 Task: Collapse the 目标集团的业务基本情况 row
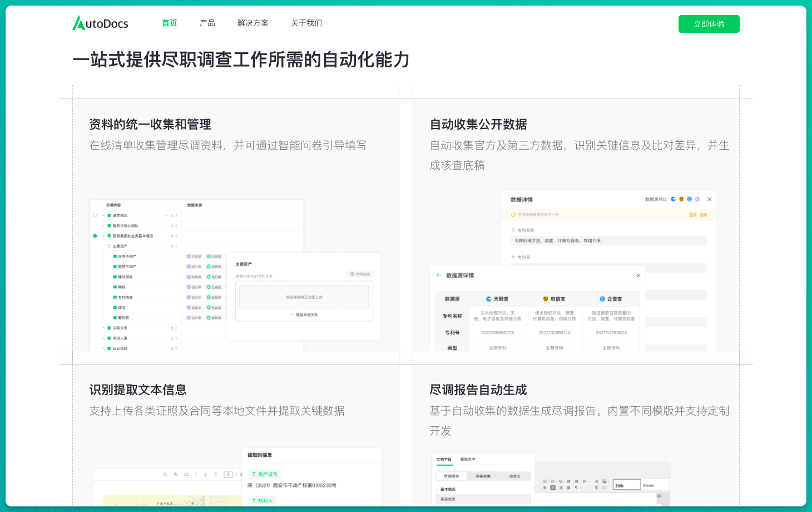tap(103, 236)
